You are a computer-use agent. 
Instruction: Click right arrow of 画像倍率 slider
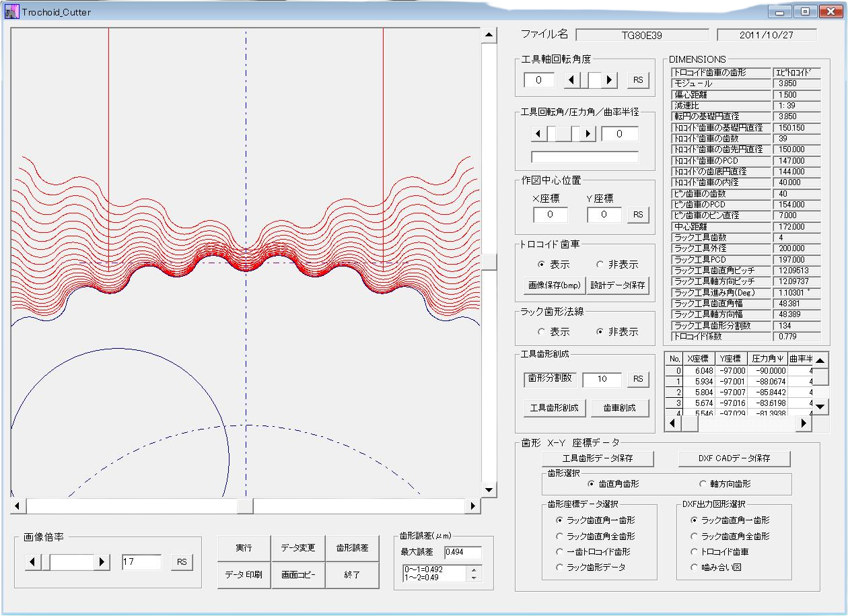(102, 562)
